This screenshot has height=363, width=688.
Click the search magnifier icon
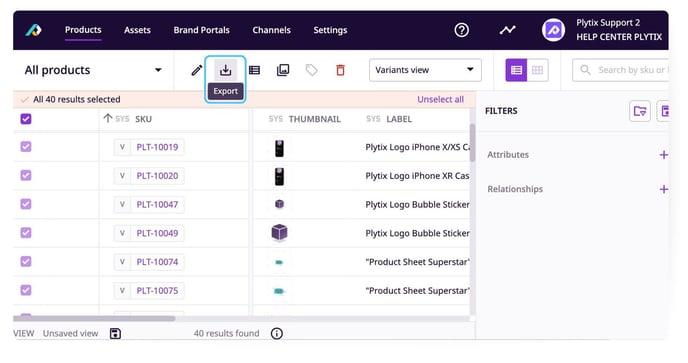(x=585, y=70)
